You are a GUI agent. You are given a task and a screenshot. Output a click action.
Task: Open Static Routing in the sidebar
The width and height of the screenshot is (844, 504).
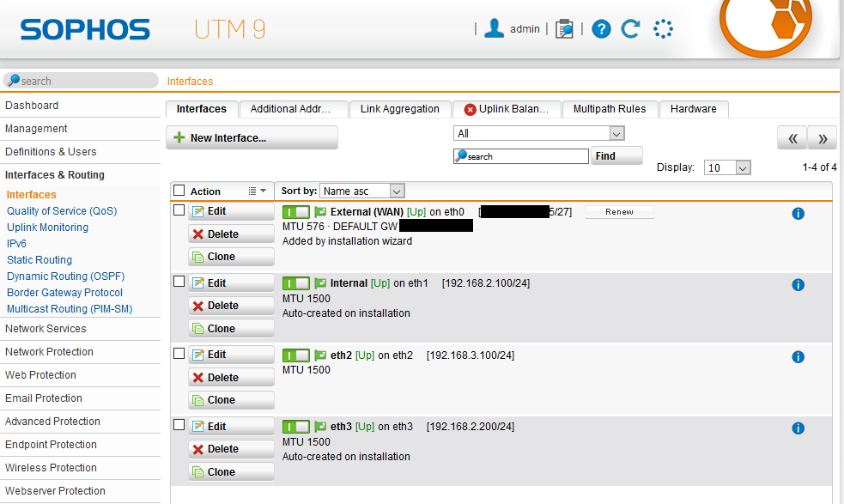(39, 260)
